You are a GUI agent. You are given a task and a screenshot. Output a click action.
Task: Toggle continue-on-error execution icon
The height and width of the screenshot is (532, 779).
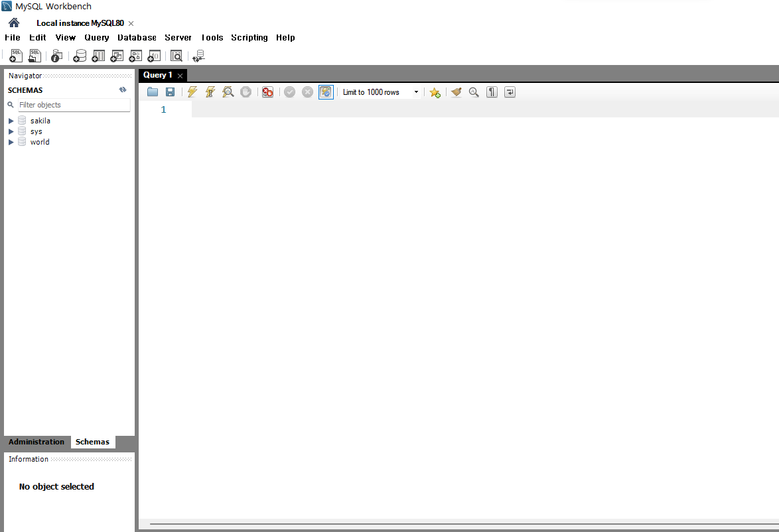268,92
